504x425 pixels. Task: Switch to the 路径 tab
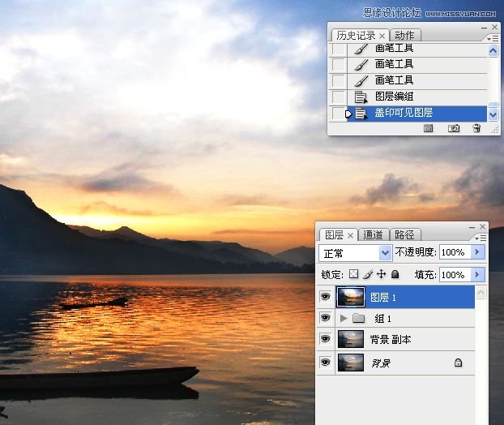point(404,235)
